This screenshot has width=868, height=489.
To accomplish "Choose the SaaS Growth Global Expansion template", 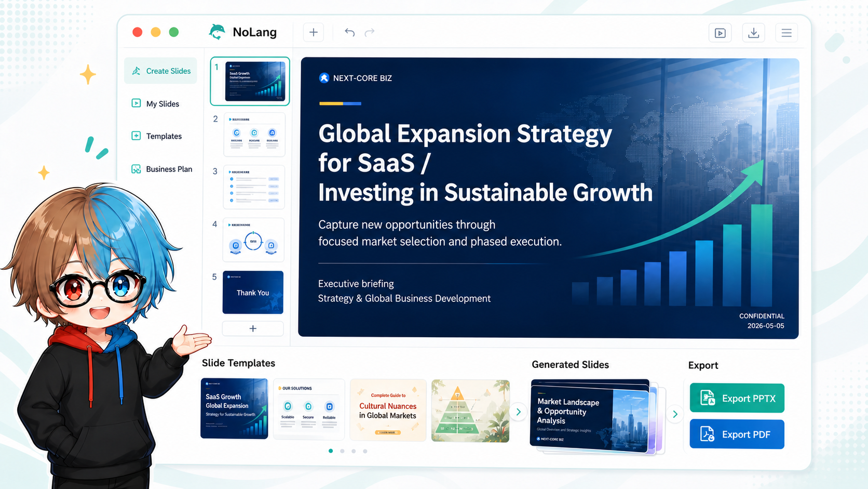I will (234, 408).
